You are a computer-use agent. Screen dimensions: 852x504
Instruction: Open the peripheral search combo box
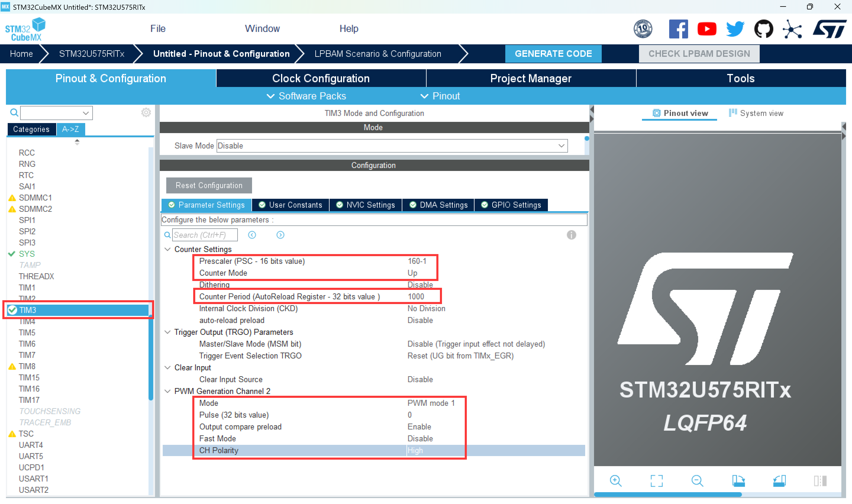point(57,113)
